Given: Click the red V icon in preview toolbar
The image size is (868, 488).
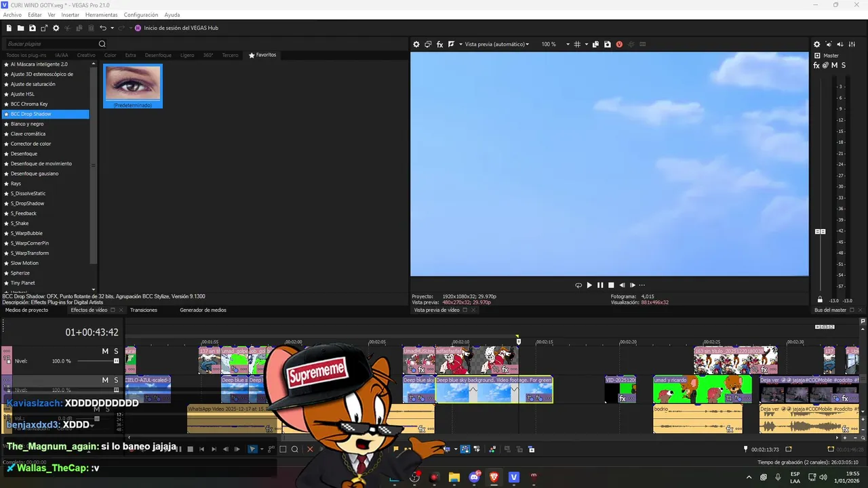Looking at the screenshot, I should (619, 44).
